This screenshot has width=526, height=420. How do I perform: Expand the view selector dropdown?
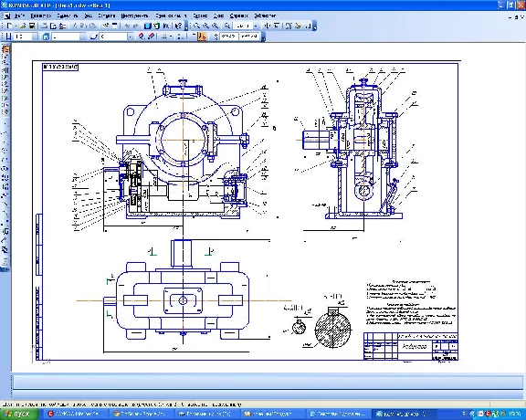(x=83, y=37)
